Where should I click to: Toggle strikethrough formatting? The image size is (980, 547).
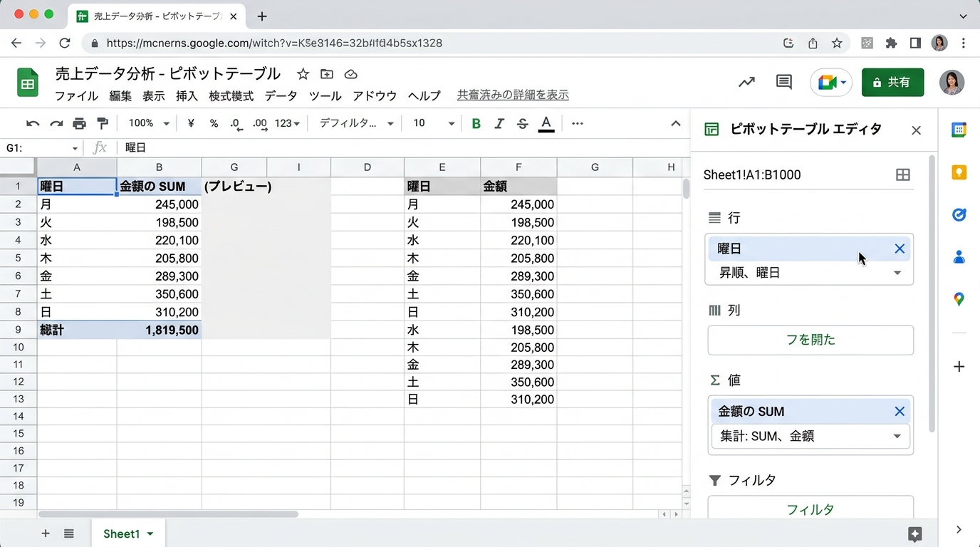click(x=523, y=123)
